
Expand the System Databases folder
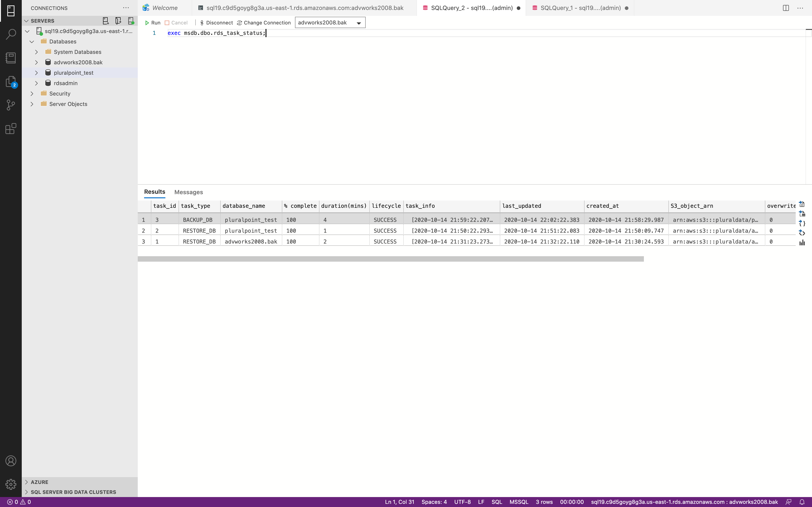click(x=36, y=52)
